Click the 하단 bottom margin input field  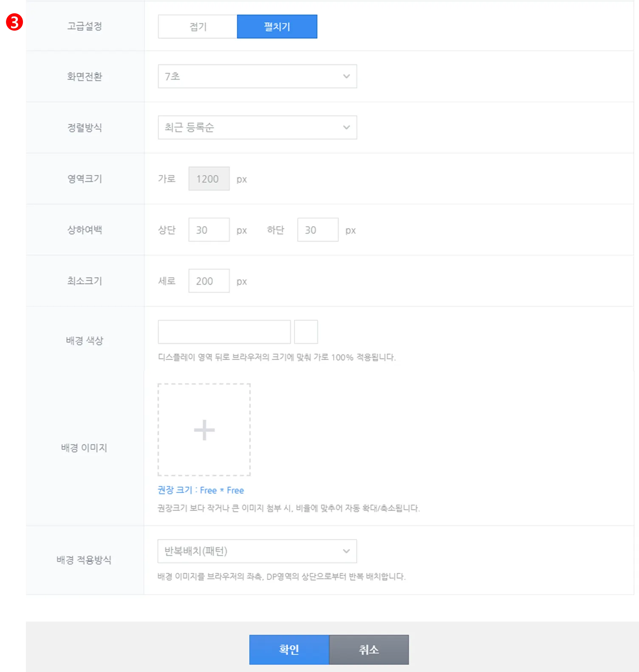(318, 230)
